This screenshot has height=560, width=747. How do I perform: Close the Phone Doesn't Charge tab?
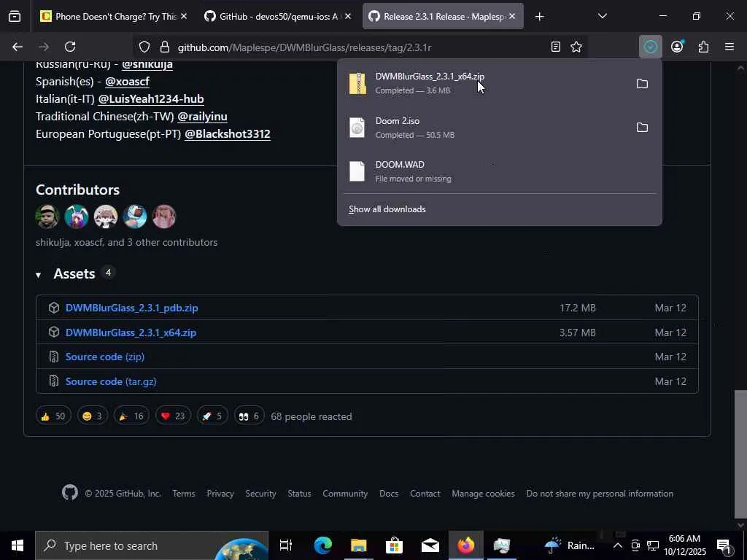tap(184, 17)
